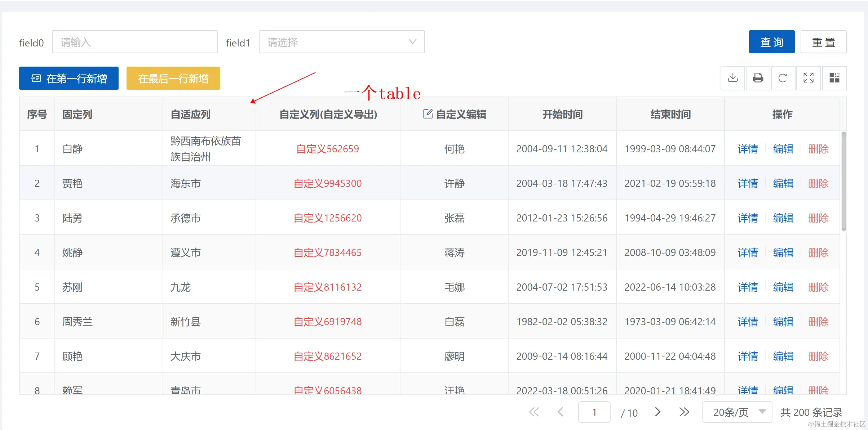Click the 重置 reset button

pyautogui.click(x=823, y=42)
